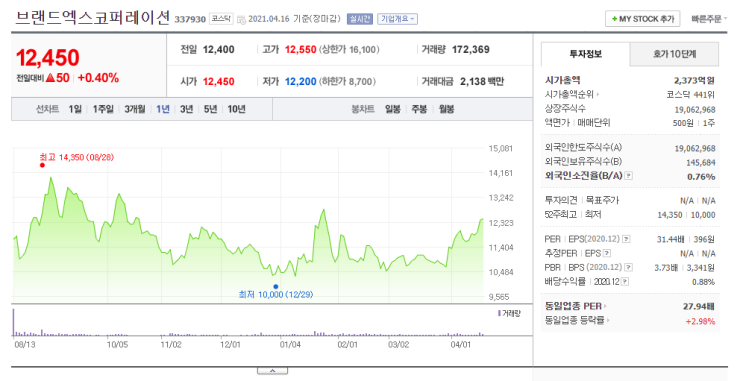Click the current price 12,450
The width and height of the screenshot is (743, 381).
(47, 58)
